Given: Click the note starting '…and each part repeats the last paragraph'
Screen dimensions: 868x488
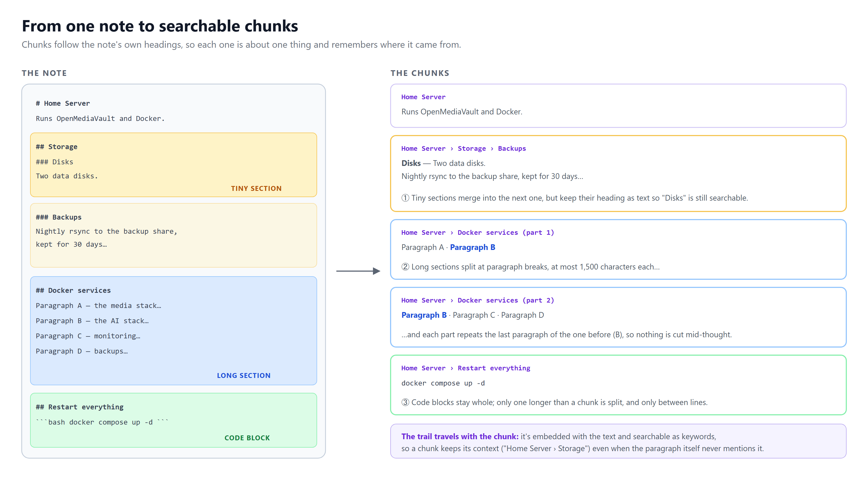Looking at the screenshot, I should [x=566, y=335].
